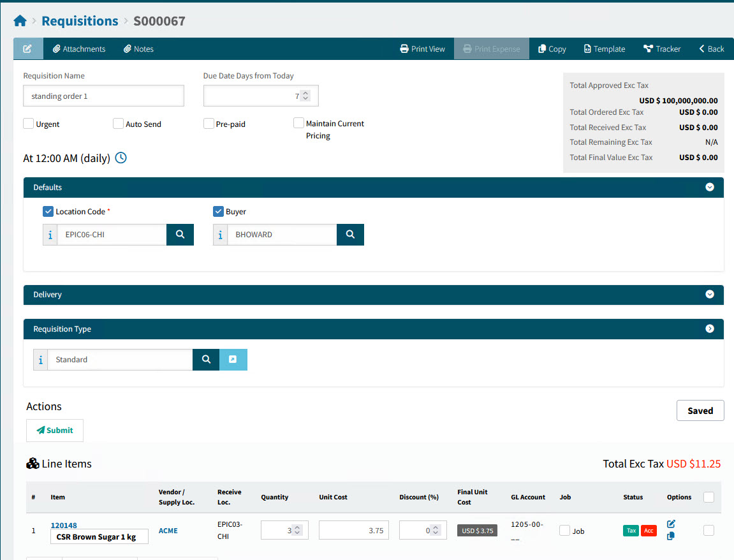Toggle the Requisition Type section chevron

[x=710, y=329]
